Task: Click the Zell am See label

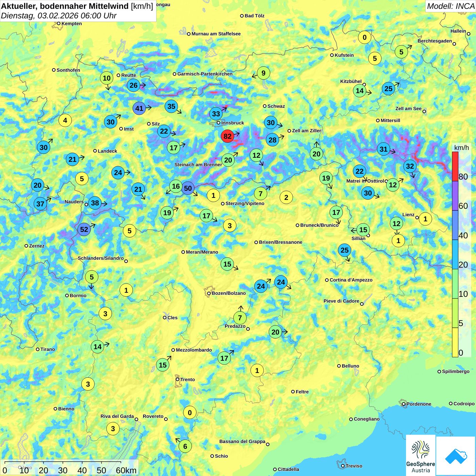Action: (408, 108)
